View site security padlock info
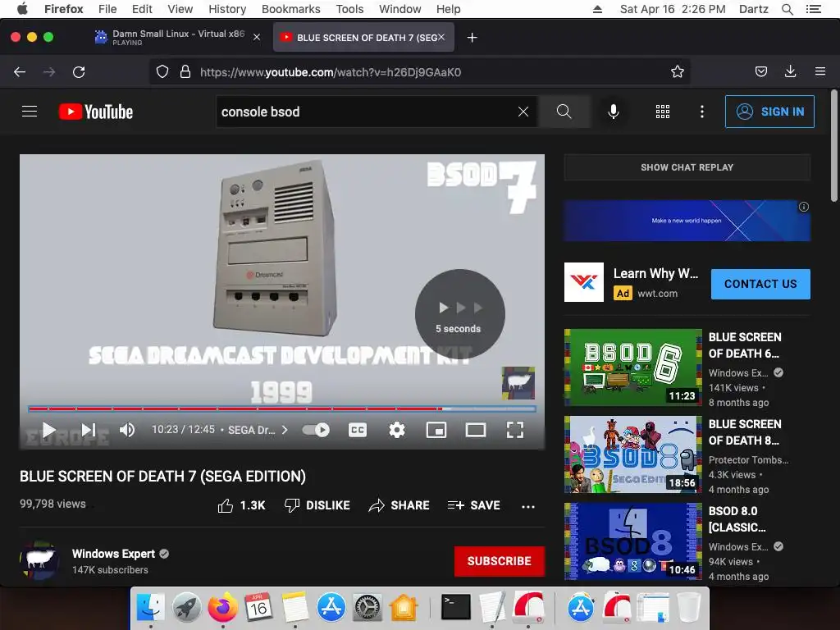 [185, 72]
